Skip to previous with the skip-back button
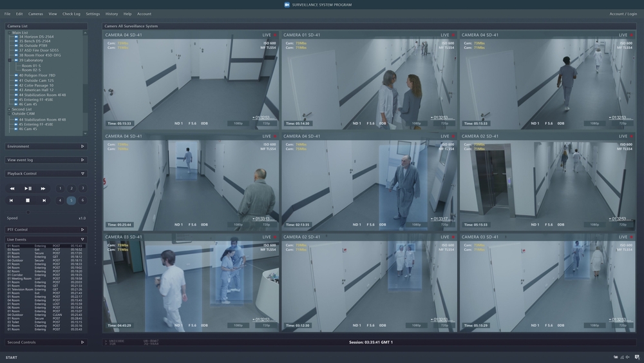 pyautogui.click(x=12, y=201)
